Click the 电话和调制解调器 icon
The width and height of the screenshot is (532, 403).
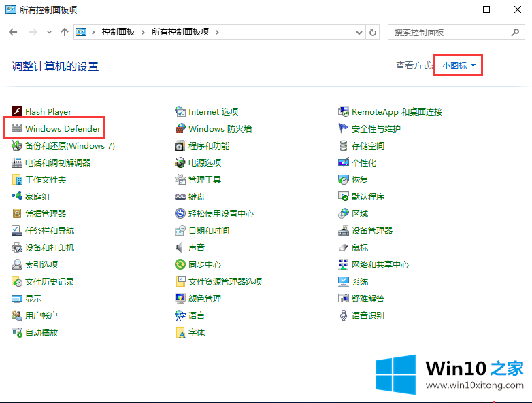(16, 162)
